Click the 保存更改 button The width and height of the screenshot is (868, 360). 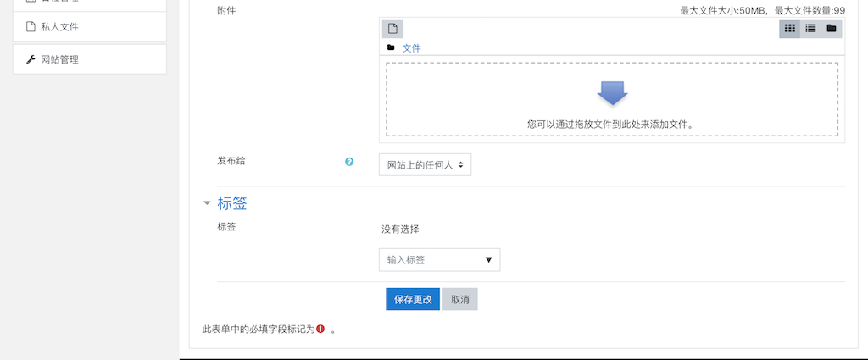(413, 299)
